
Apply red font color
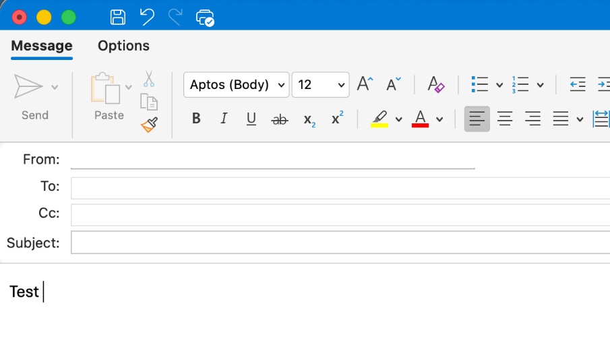click(x=420, y=119)
